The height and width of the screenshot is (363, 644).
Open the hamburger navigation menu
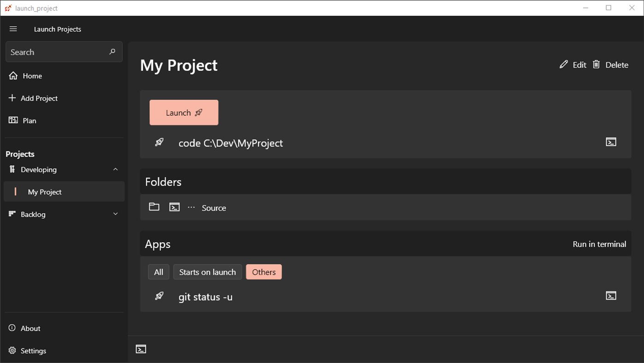tap(13, 29)
